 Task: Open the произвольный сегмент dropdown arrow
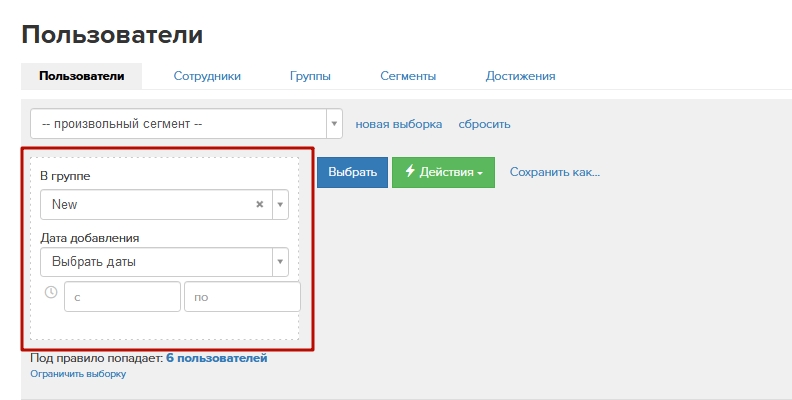pyautogui.click(x=334, y=125)
